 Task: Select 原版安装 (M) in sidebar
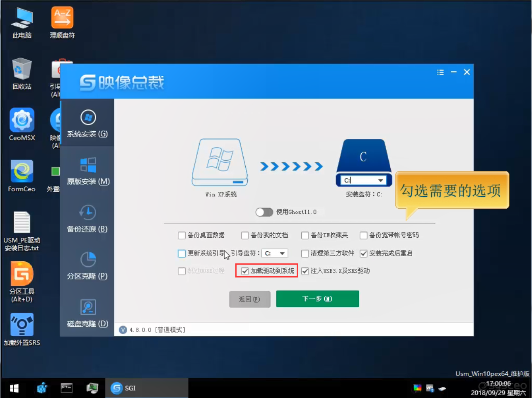pos(87,171)
